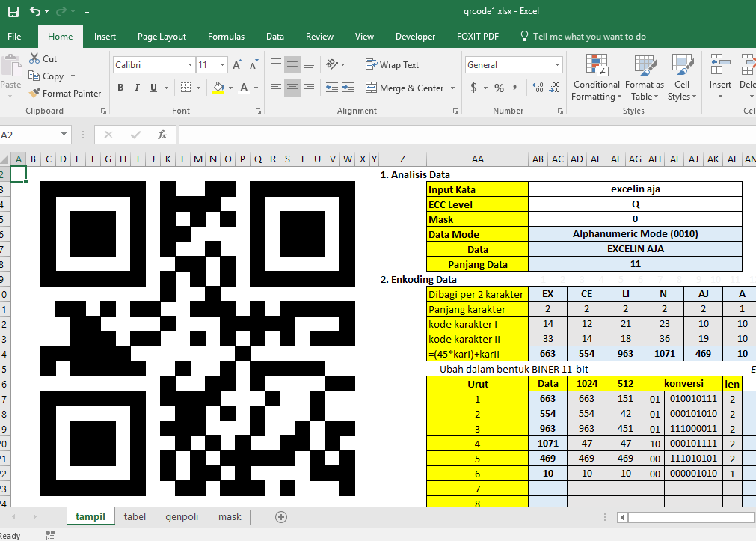Image resolution: width=756 pixels, height=541 pixels.
Task: Click the Decrease Indent icon
Action: [x=332, y=88]
